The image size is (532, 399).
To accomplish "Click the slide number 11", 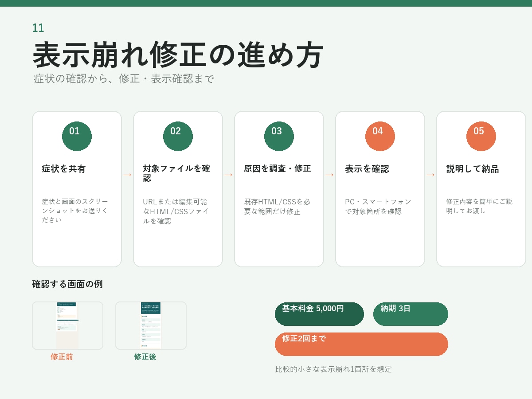I will pyautogui.click(x=38, y=28).
